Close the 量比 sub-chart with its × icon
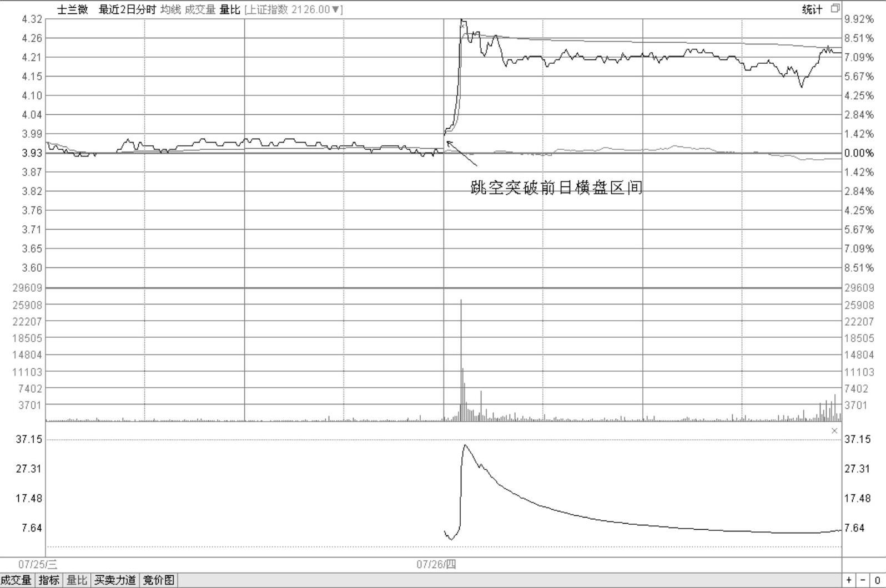Image resolution: width=886 pixels, height=588 pixels. 834,431
